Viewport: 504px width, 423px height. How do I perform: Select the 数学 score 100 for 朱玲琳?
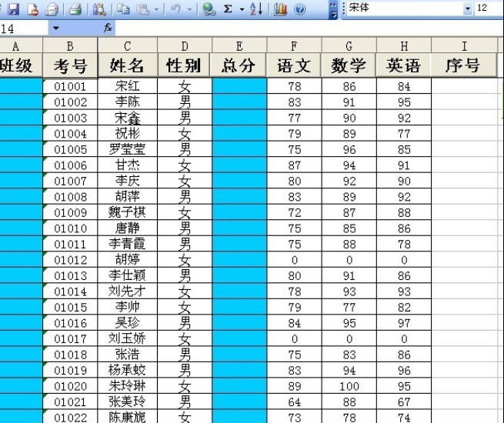(x=349, y=386)
